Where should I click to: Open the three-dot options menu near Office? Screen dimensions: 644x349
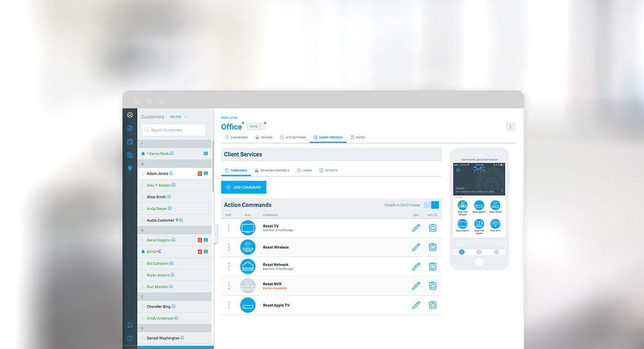click(510, 126)
